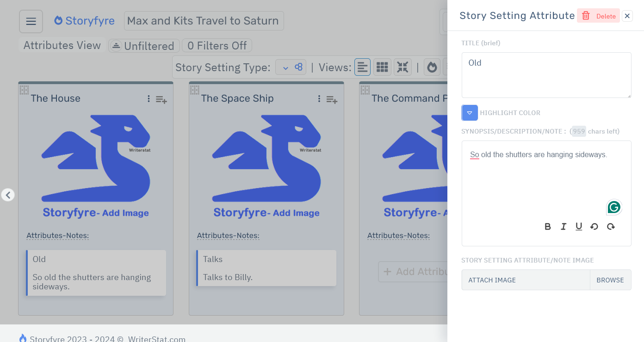The image size is (644, 342).
Task: Open the main hamburger menu
Action: (31, 21)
